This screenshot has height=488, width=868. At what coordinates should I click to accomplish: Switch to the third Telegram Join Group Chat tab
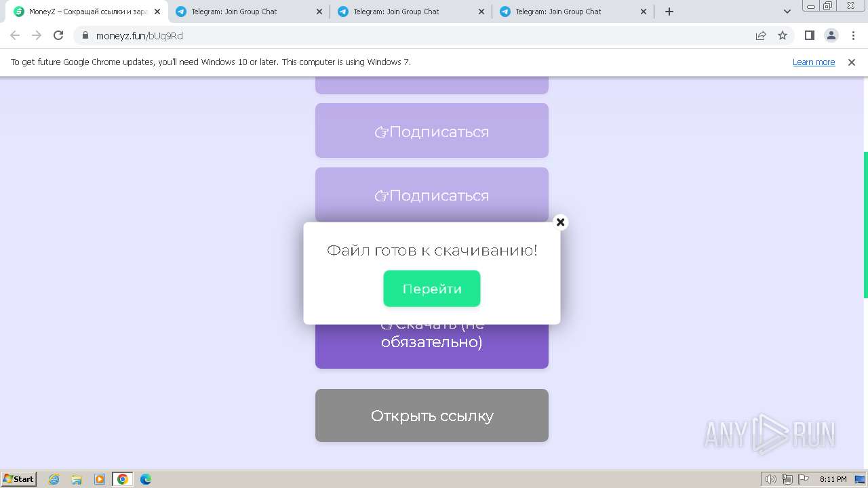click(x=572, y=12)
